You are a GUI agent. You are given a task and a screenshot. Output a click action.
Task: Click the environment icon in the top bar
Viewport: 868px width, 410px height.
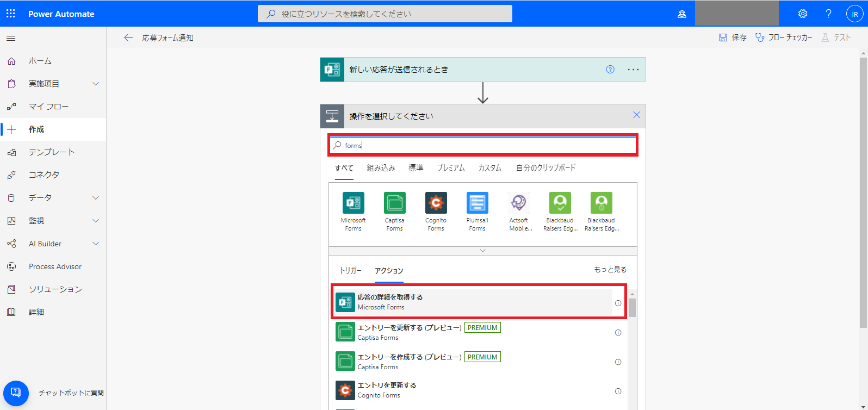(681, 14)
